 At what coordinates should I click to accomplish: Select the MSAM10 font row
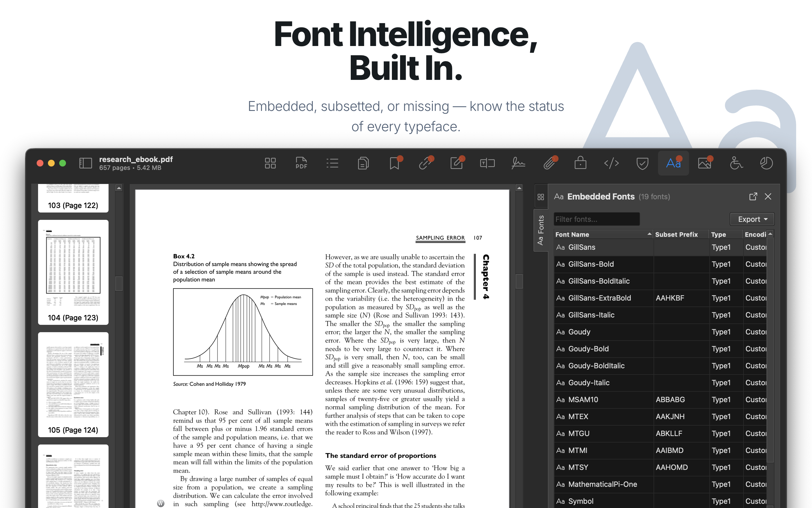pyautogui.click(x=660, y=400)
